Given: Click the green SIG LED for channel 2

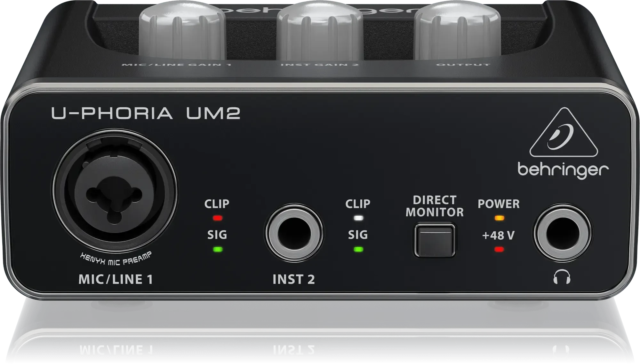Looking at the screenshot, I should [x=358, y=249].
